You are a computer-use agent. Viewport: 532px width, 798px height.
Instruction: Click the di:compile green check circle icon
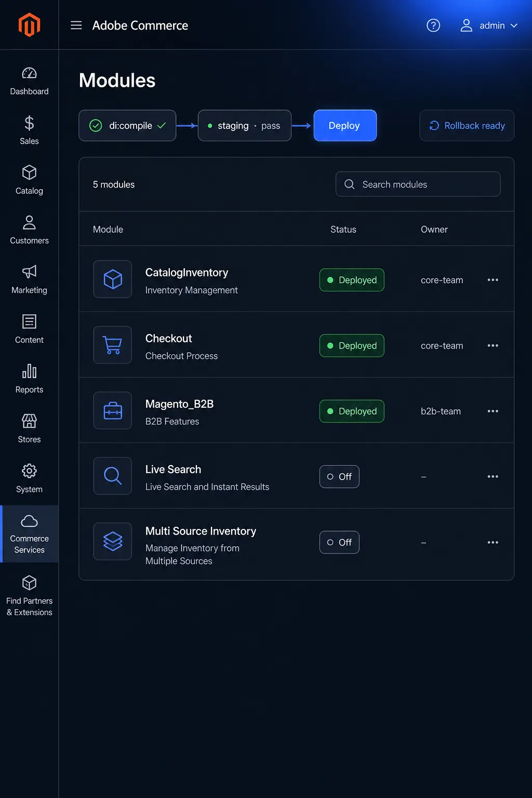[x=96, y=126]
